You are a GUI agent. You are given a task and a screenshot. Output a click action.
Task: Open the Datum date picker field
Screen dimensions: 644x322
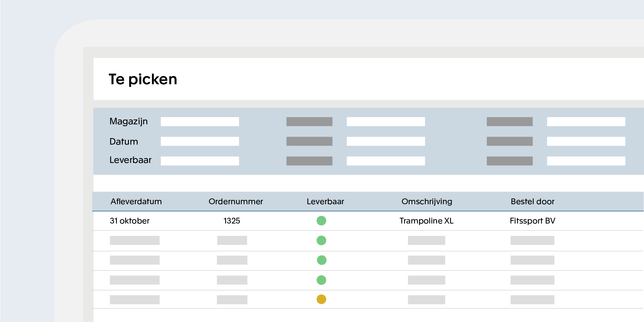(x=200, y=141)
